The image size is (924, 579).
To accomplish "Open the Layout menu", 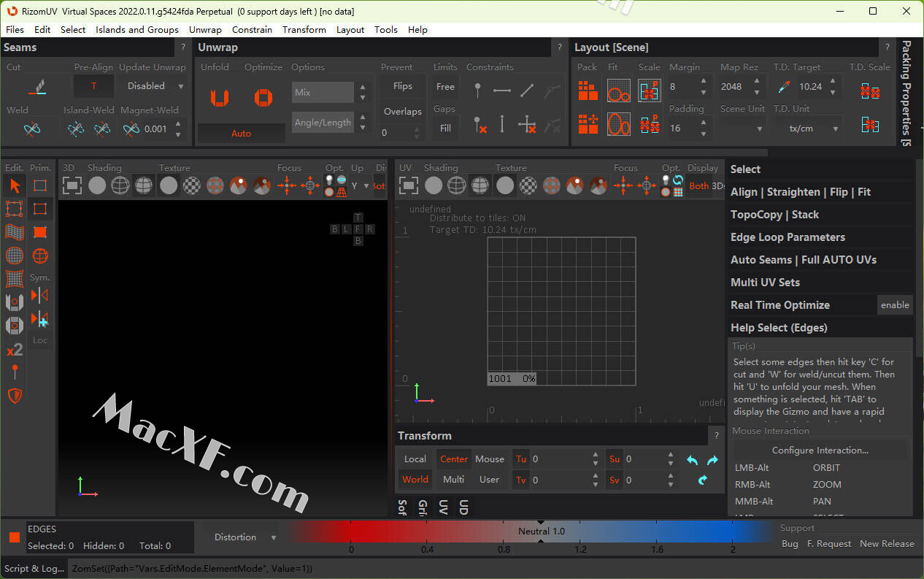I will click(x=350, y=30).
